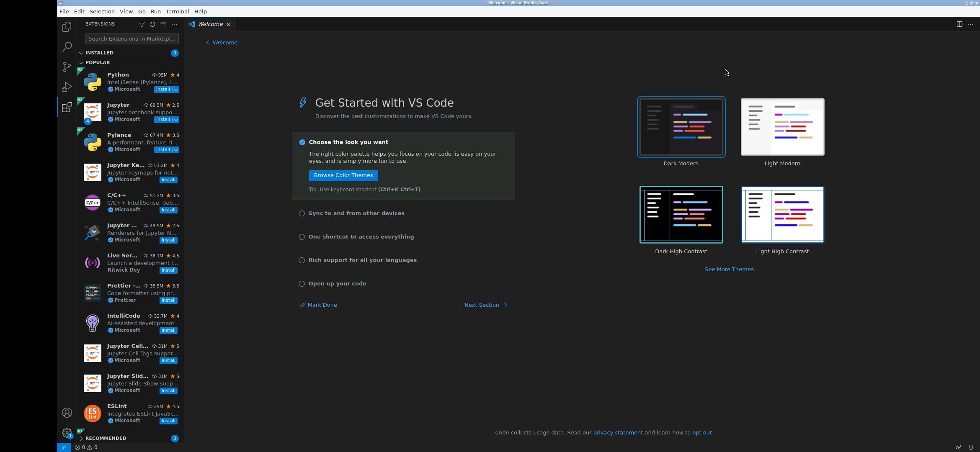Open the View menu

[x=126, y=11]
